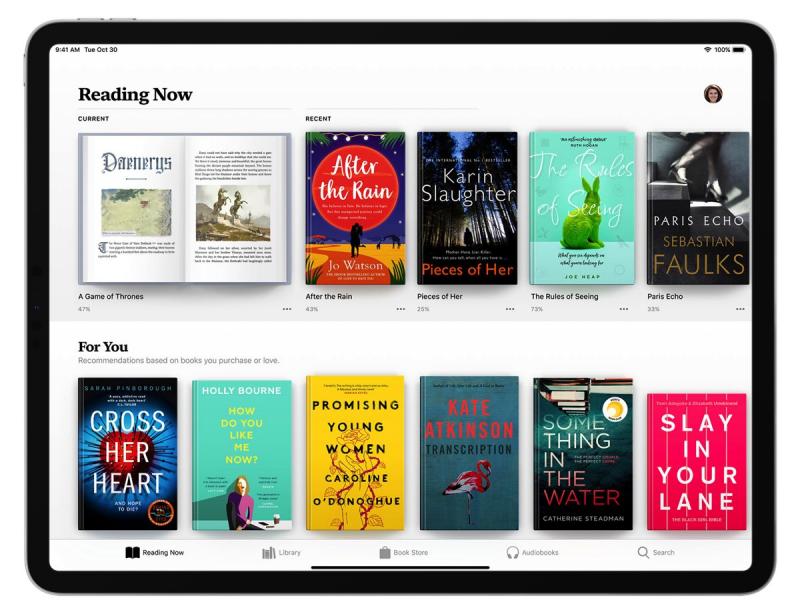The image size is (800, 616).
Task: Click the A Game of Thrones title text
Action: 111,296
